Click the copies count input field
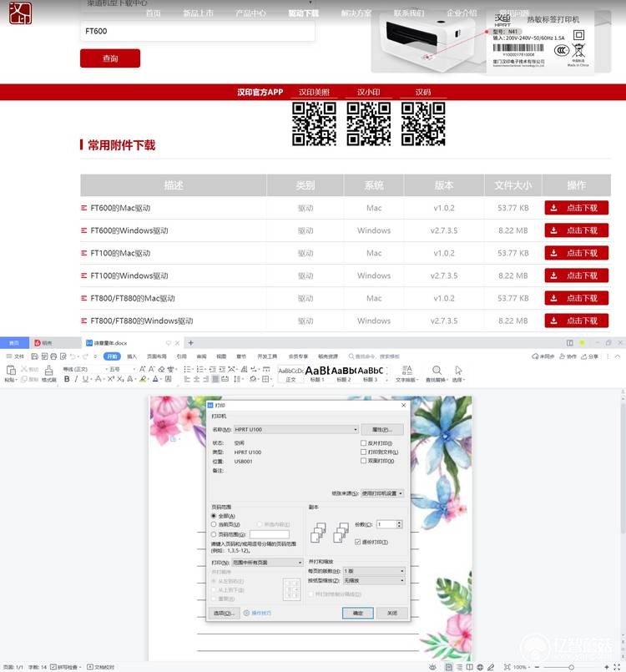This screenshot has height=672, width=626. [386, 524]
